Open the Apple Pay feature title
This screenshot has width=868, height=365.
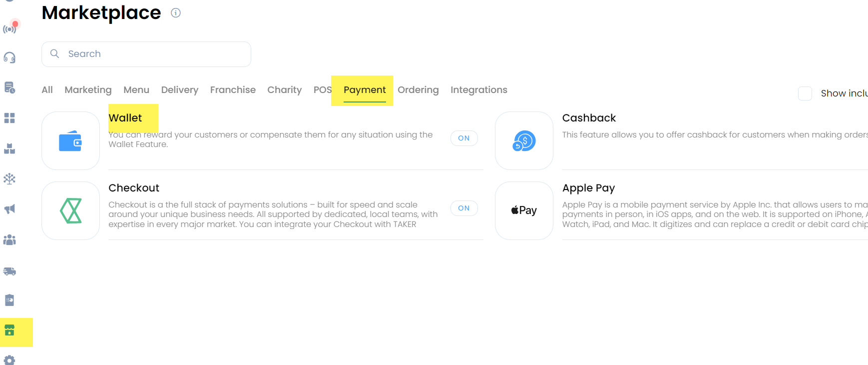[x=588, y=188]
